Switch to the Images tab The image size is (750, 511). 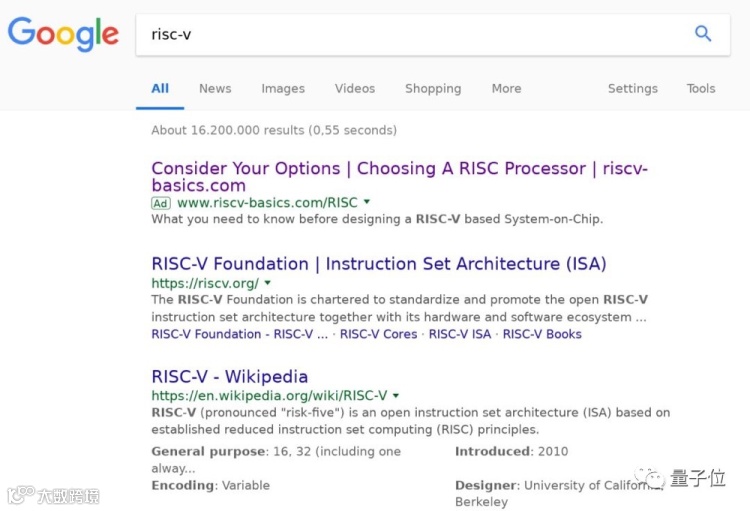pos(283,89)
